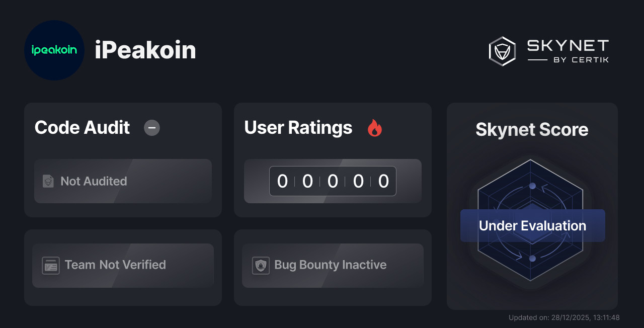Click the update timestamp text at bottom right
The width and height of the screenshot is (644, 328).
564,317
